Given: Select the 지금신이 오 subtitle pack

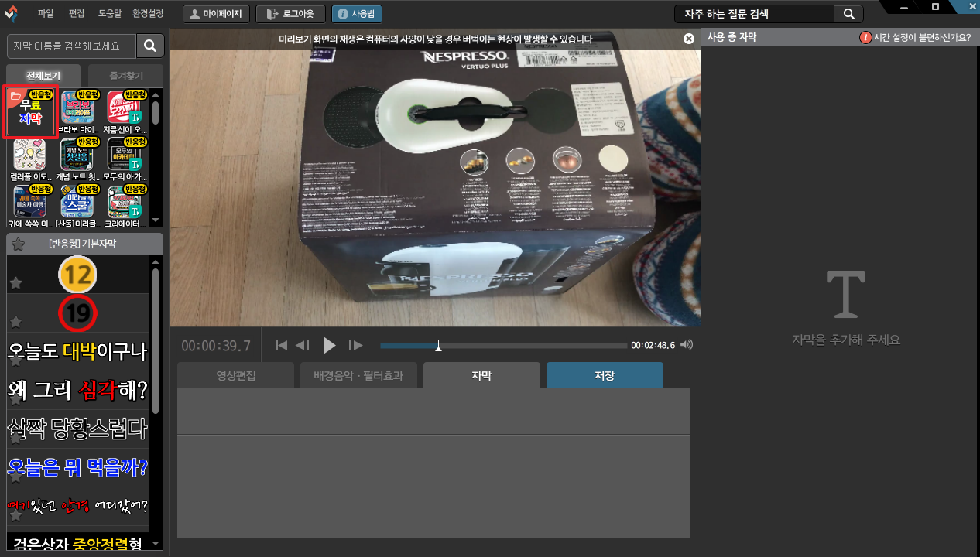Looking at the screenshot, I should click(x=124, y=113).
